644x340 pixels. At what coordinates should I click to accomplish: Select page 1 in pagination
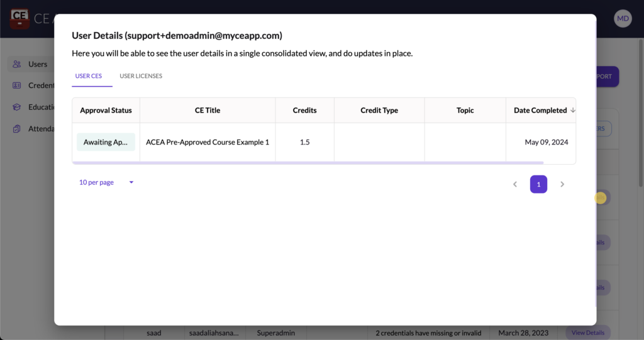pos(538,184)
